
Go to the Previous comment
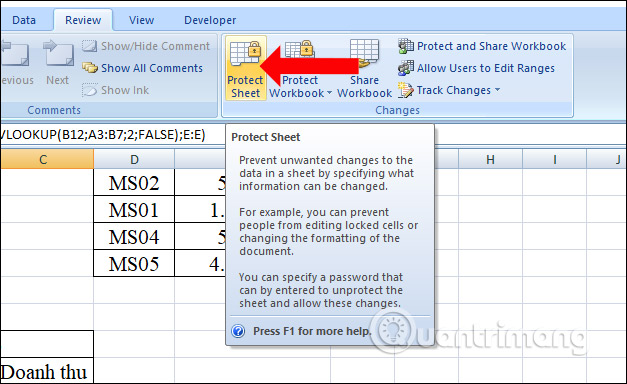coord(16,63)
